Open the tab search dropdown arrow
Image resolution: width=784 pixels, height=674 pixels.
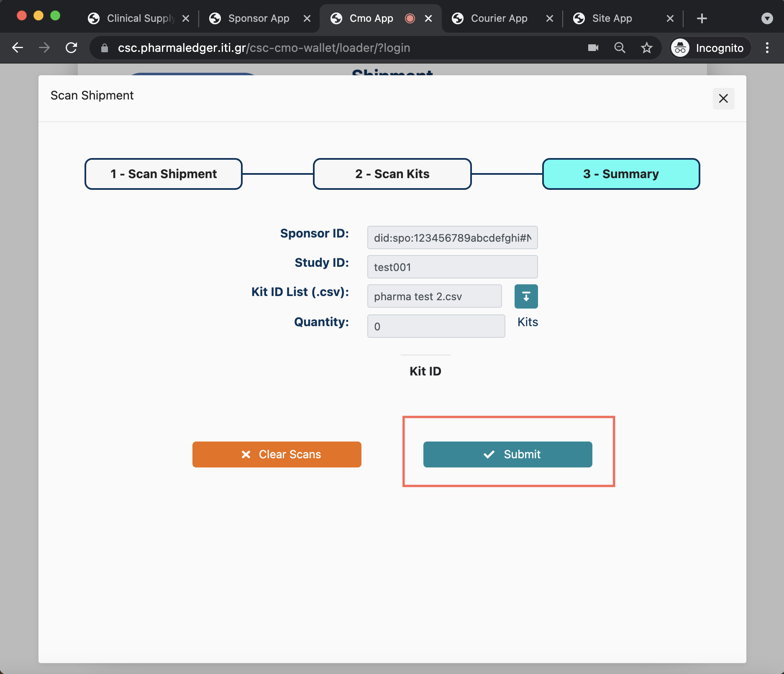(767, 18)
